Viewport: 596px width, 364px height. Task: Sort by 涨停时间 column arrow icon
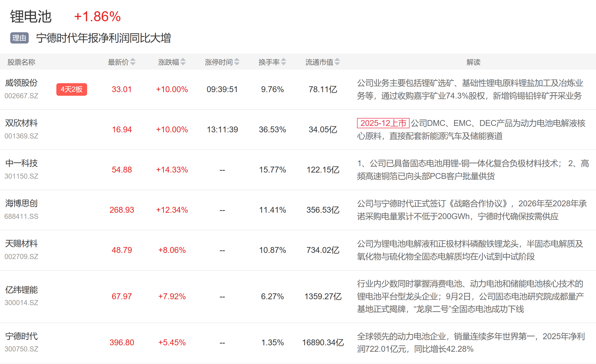tap(237, 62)
